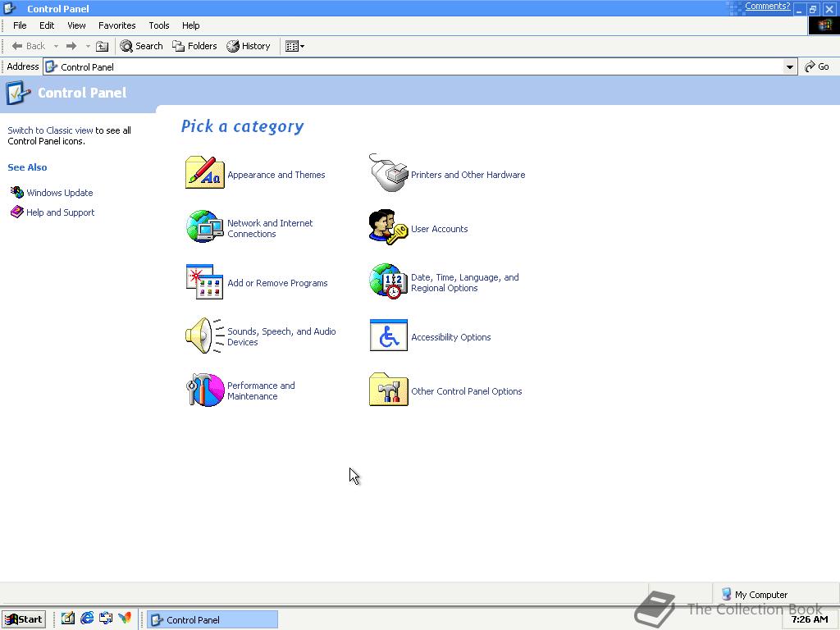Click the Go button beside Address bar
The width and height of the screenshot is (840, 630).
(817, 66)
